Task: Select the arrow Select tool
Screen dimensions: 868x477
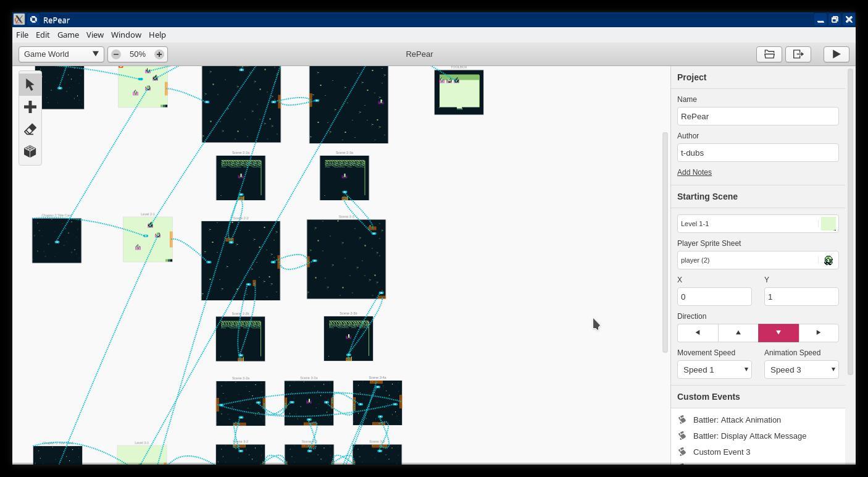Action: tap(30, 85)
